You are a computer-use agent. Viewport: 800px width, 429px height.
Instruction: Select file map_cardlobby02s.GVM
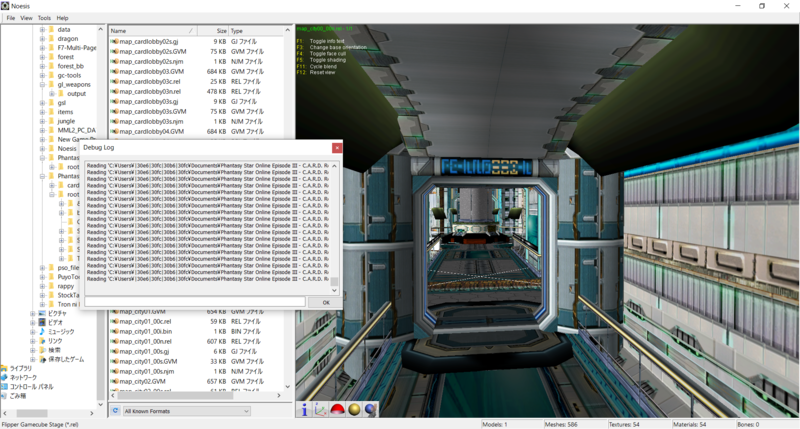pos(153,52)
